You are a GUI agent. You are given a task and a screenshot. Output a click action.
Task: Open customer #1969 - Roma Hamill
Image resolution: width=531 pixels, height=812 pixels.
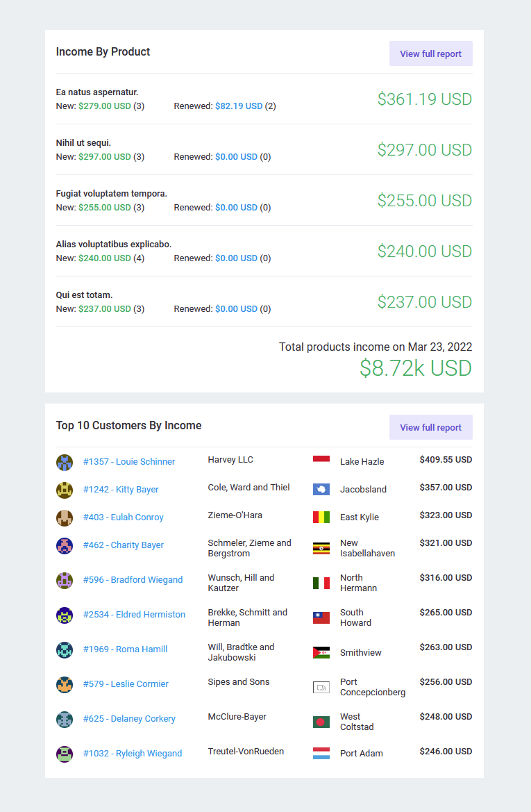pyautogui.click(x=125, y=649)
